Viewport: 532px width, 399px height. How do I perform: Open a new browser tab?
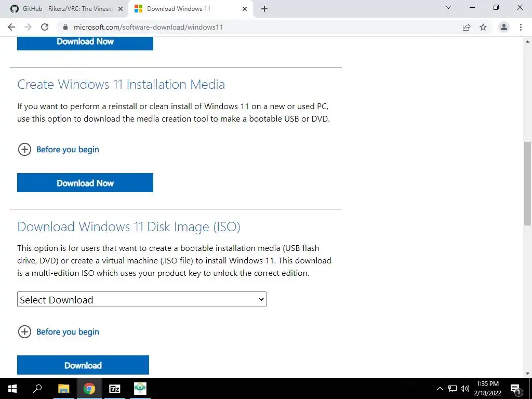click(x=264, y=9)
